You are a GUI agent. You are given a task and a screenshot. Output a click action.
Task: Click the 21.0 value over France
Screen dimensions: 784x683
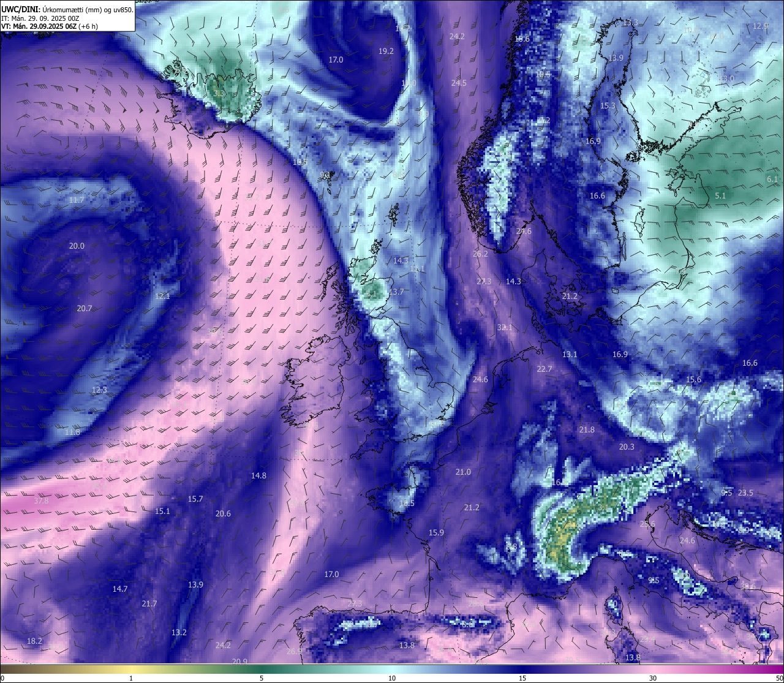(463, 472)
